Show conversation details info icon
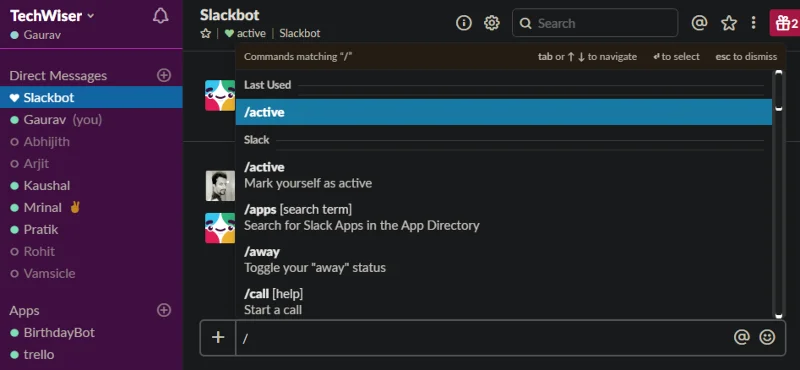 tap(464, 23)
